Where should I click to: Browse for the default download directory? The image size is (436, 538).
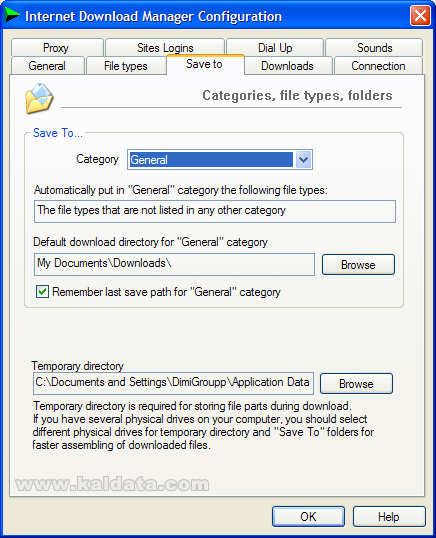(358, 265)
